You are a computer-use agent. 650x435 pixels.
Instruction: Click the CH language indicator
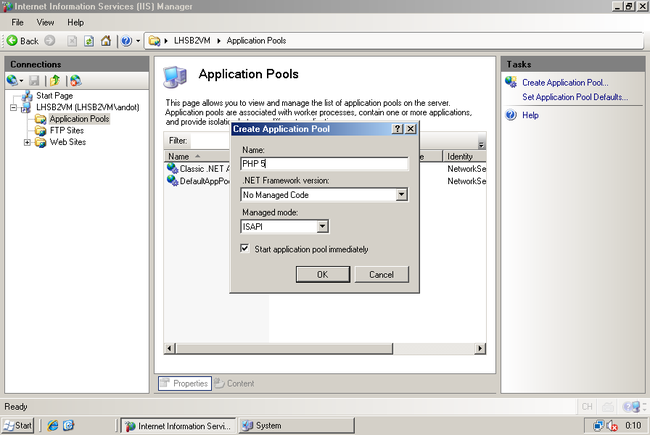[587, 407]
